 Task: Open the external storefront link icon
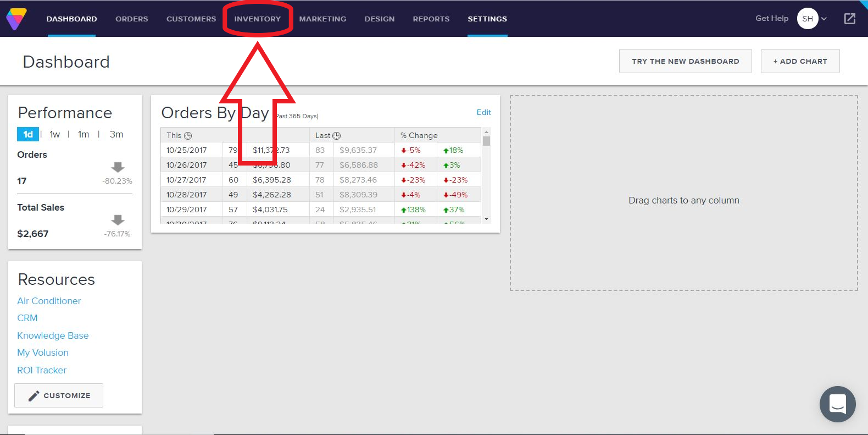pyautogui.click(x=849, y=19)
